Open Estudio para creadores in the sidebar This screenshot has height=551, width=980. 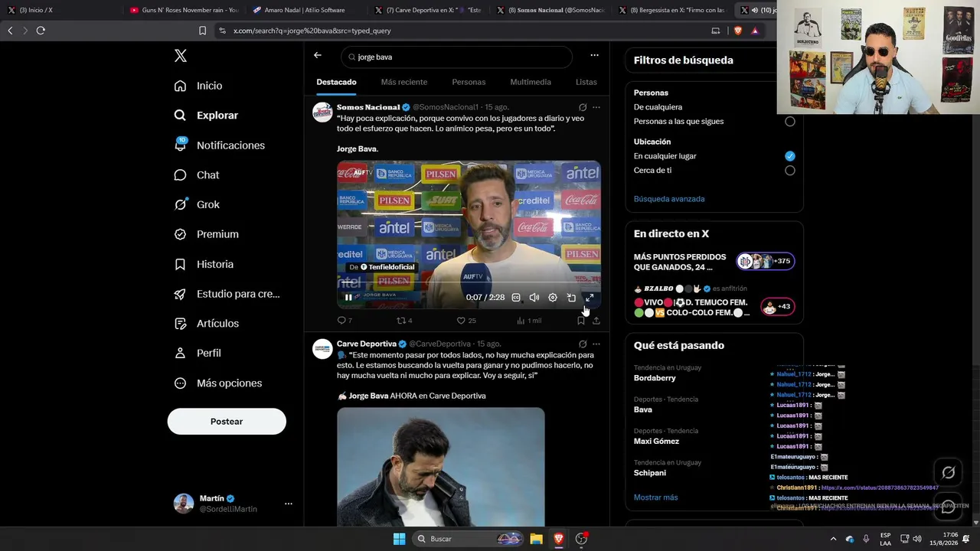[x=227, y=294]
